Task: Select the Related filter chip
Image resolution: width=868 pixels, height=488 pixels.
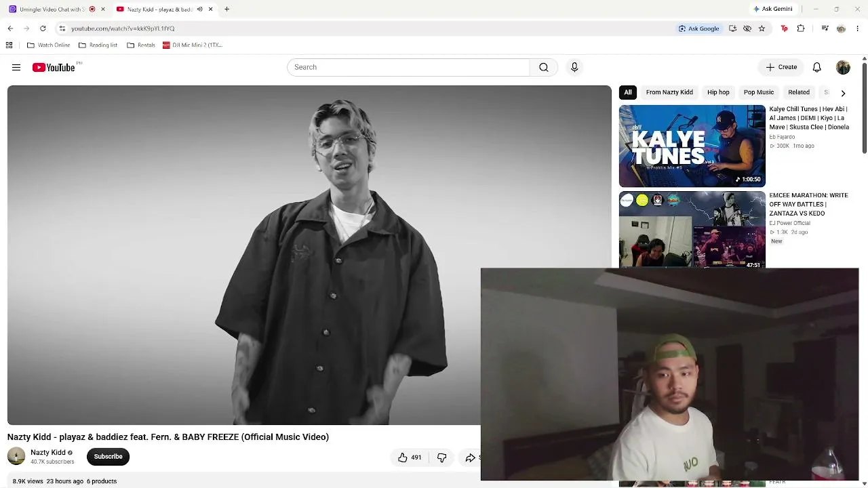Action: tap(799, 92)
